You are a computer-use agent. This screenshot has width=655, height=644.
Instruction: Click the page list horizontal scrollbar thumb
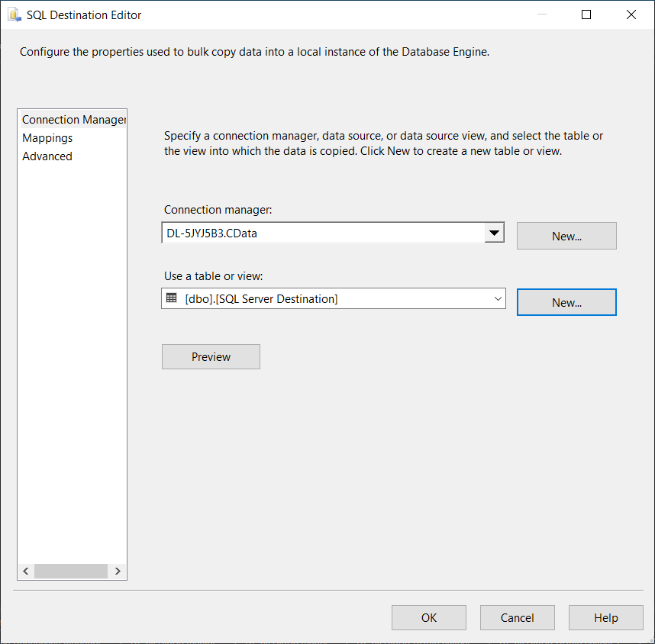(71, 571)
